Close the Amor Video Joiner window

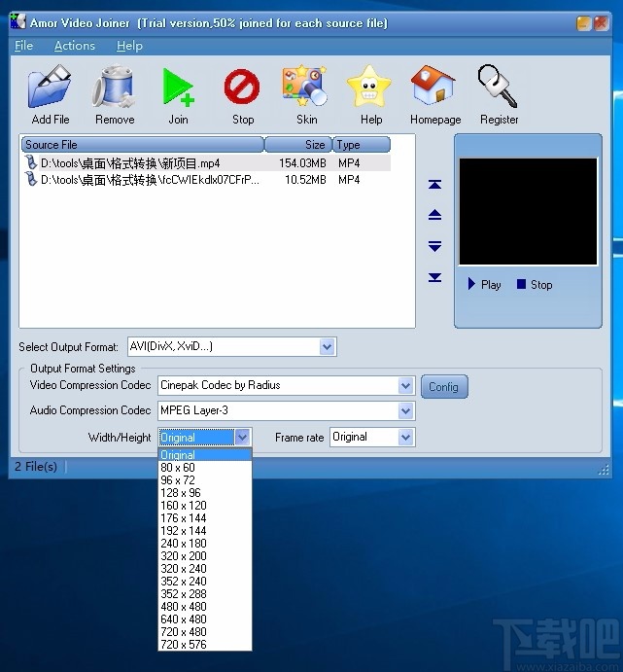click(601, 23)
